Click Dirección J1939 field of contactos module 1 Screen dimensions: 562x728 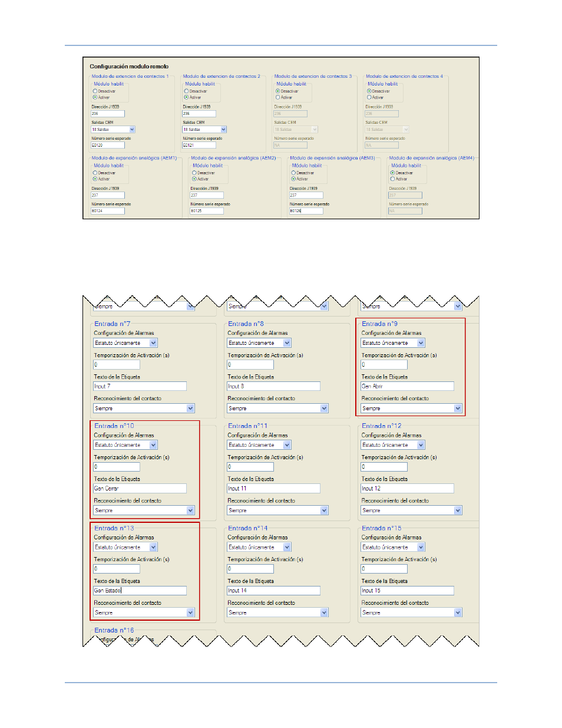tap(107, 114)
